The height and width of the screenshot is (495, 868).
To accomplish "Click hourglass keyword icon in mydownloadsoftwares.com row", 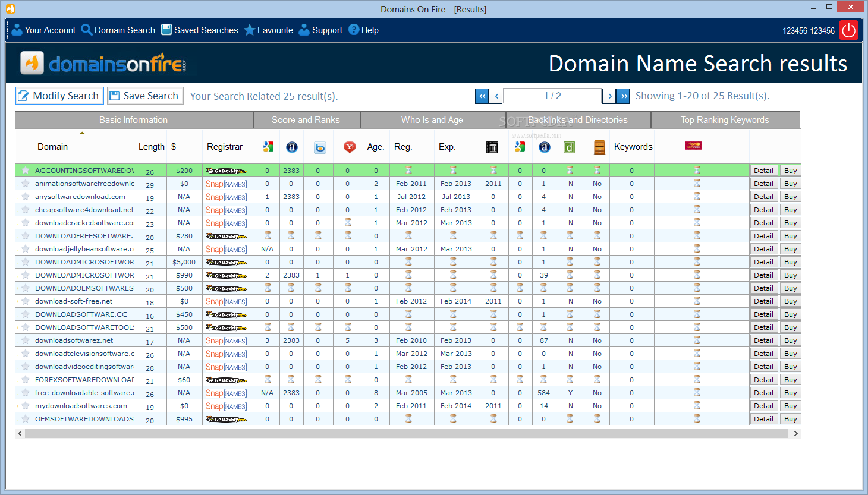I will point(697,406).
